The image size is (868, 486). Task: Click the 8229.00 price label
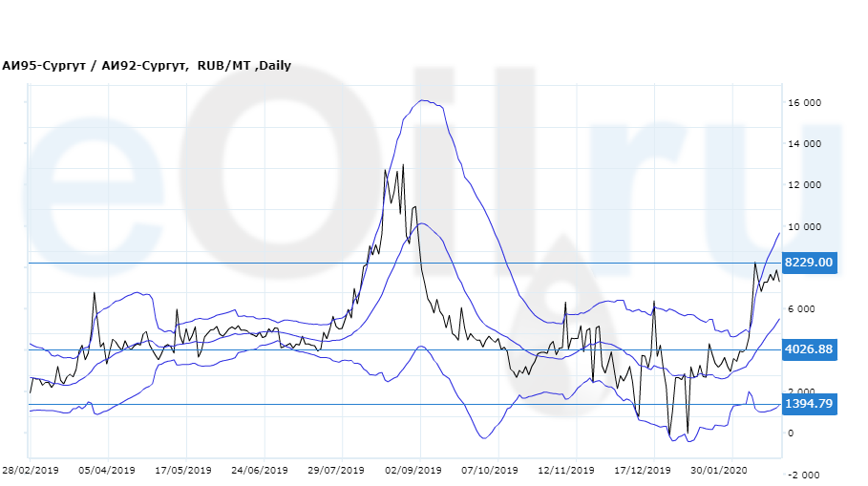809,263
